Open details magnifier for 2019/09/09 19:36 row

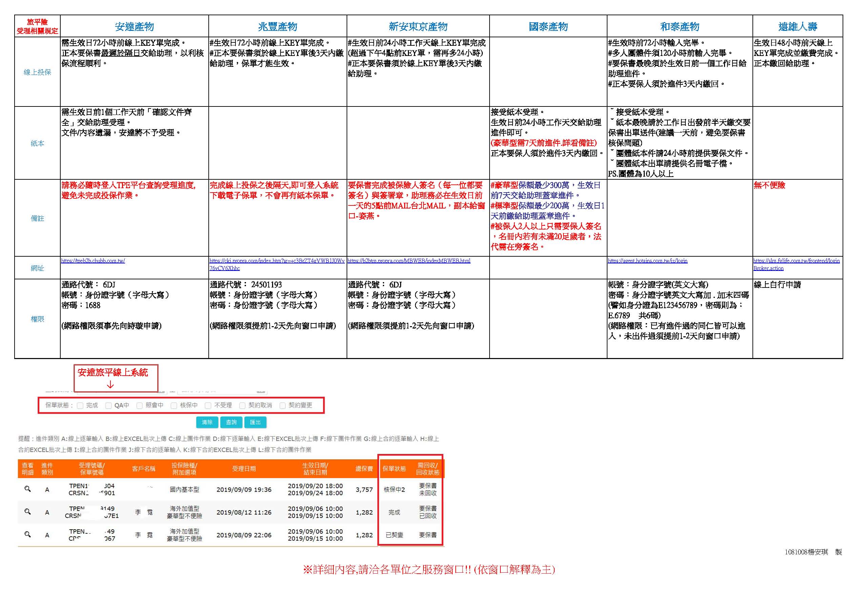(27, 489)
